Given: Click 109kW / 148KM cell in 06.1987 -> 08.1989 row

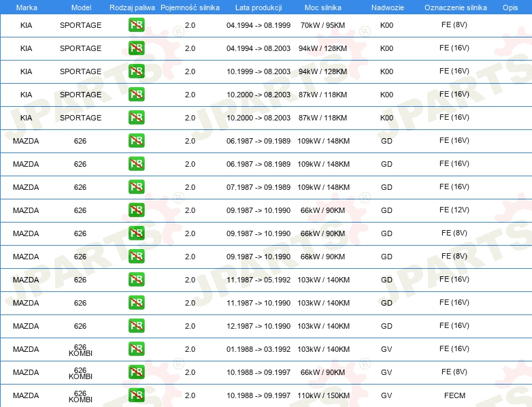Looking at the screenshot, I should pos(323,164).
